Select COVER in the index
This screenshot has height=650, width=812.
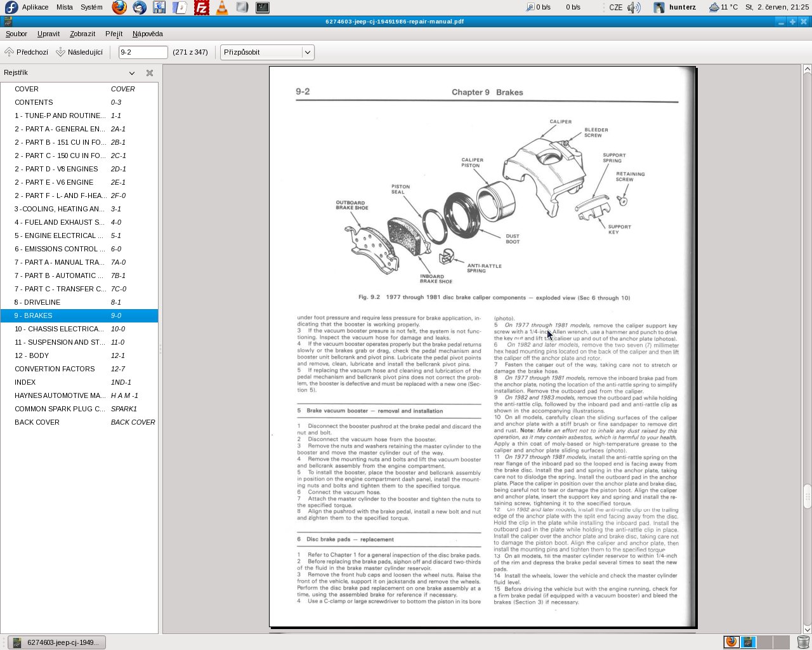[x=79, y=89]
